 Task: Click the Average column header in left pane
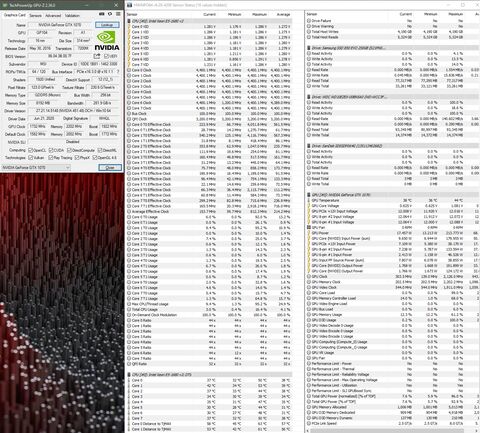pos(283,14)
